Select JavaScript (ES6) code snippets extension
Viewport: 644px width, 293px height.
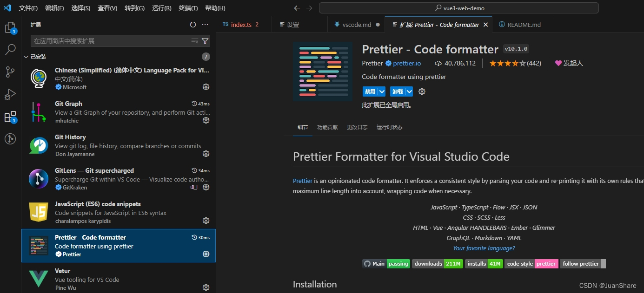119,212
